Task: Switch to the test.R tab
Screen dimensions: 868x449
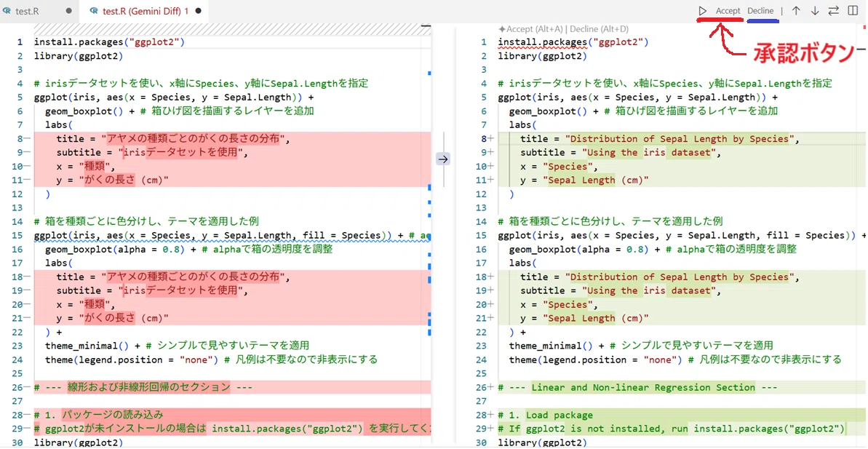Action: pos(27,10)
